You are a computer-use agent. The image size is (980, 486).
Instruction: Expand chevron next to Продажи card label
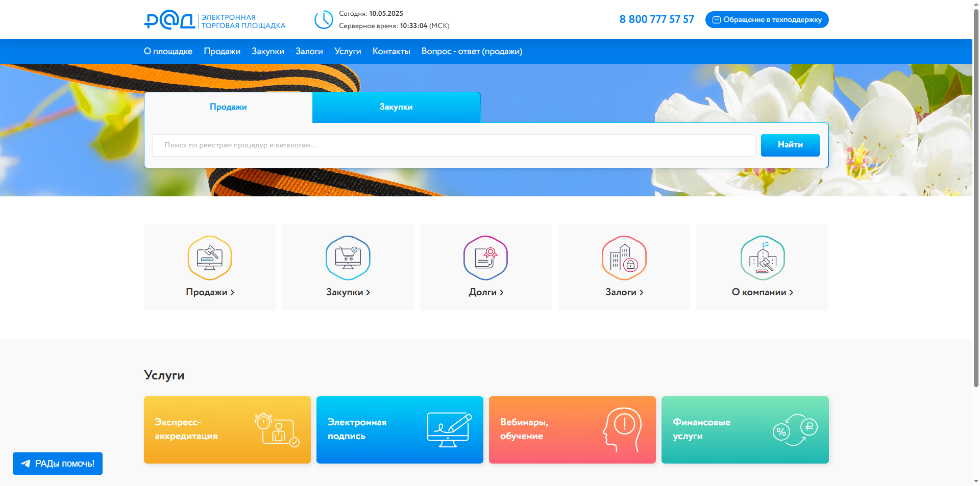232,293
